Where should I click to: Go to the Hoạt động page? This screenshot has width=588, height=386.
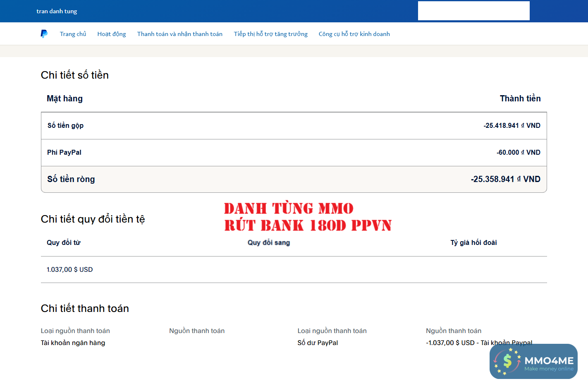pyautogui.click(x=112, y=34)
